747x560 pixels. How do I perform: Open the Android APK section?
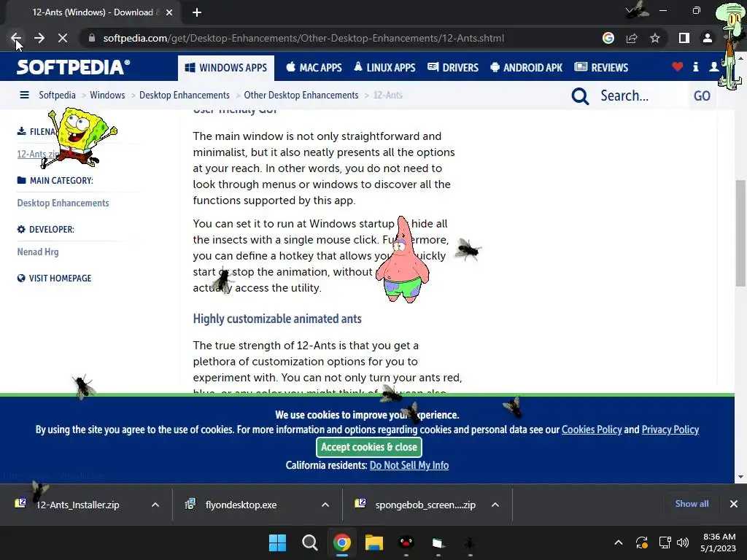coord(527,68)
